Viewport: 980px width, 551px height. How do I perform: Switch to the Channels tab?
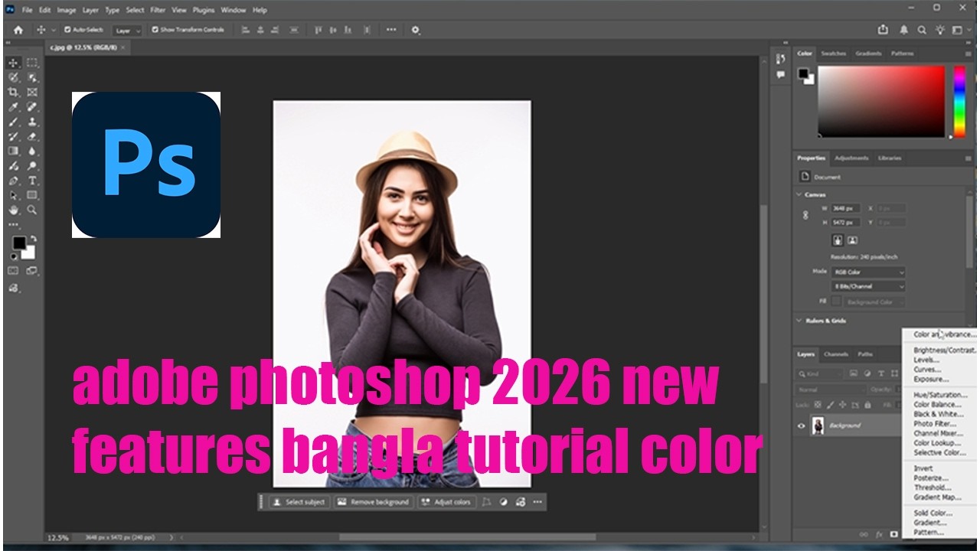pos(836,354)
